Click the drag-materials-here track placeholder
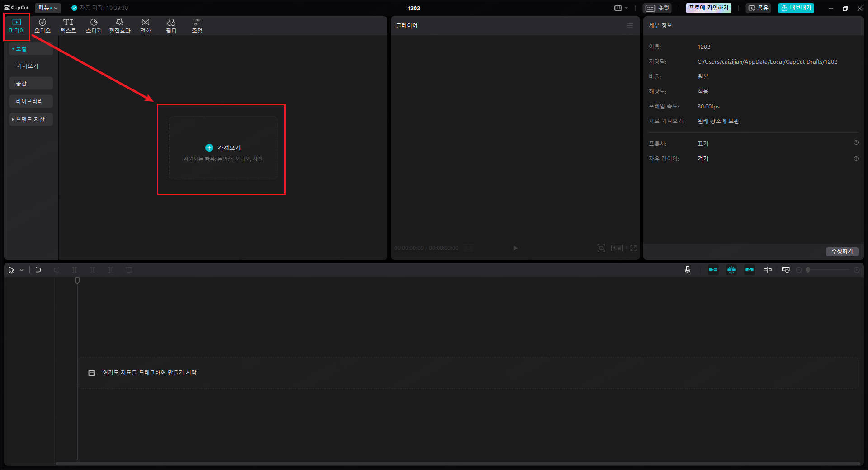This screenshot has height=470, width=868. (x=468, y=373)
